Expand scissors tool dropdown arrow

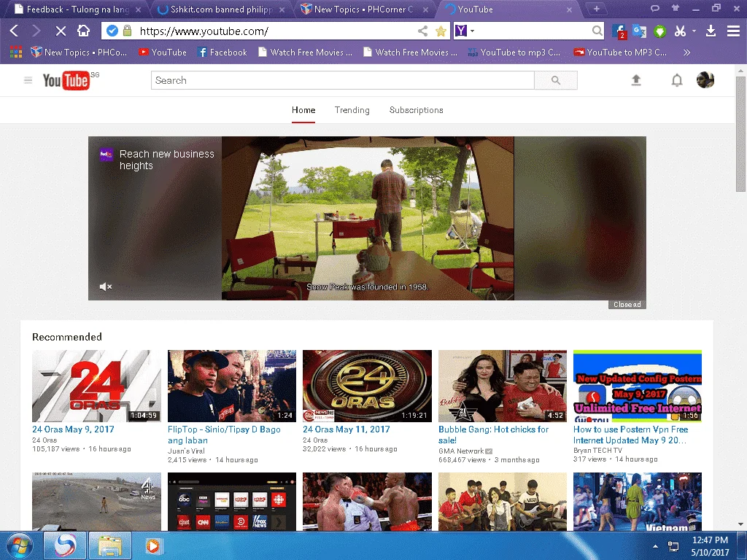click(694, 31)
